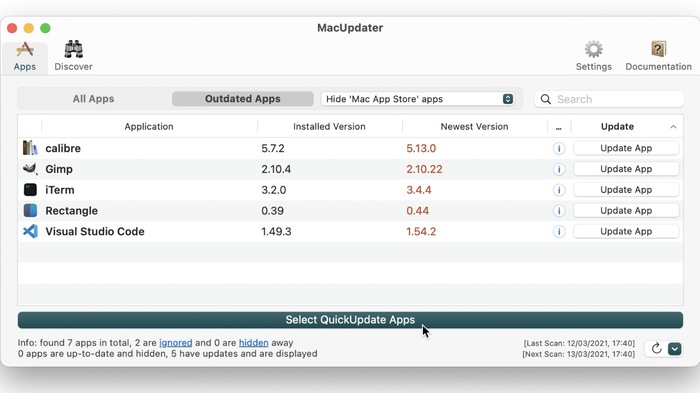Click the calibre app icon
Screen dimensions: 700x393
[x=30, y=148]
